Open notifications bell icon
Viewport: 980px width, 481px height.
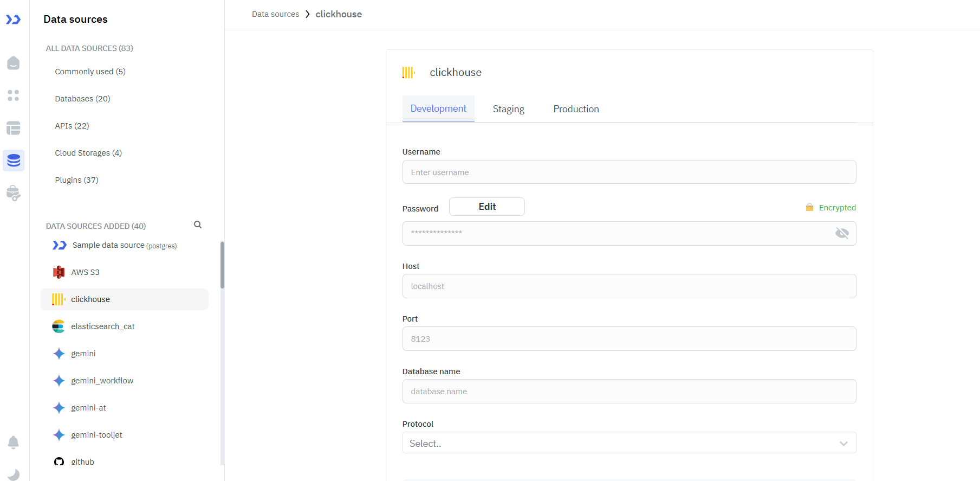pos(14,442)
